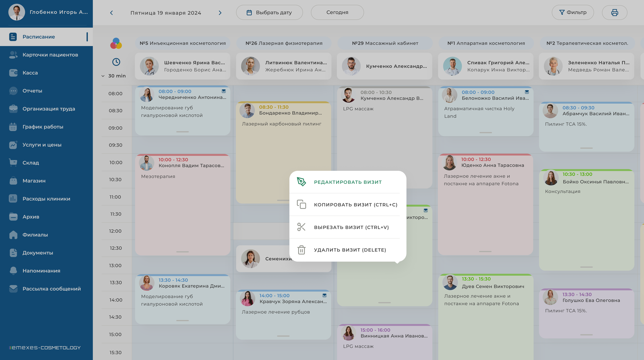Image resolution: width=644 pixels, height=360 pixels.
Task: Click the trash icon beside Удалить визит
Action: (301, 250)
